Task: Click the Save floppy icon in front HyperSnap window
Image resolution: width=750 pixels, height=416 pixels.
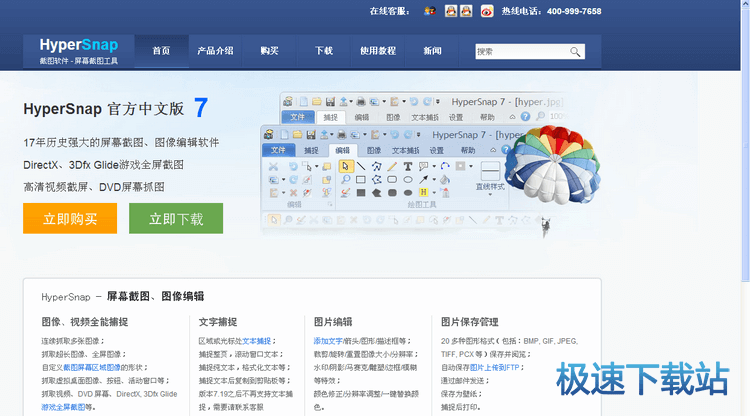Action: pos(311,135)
